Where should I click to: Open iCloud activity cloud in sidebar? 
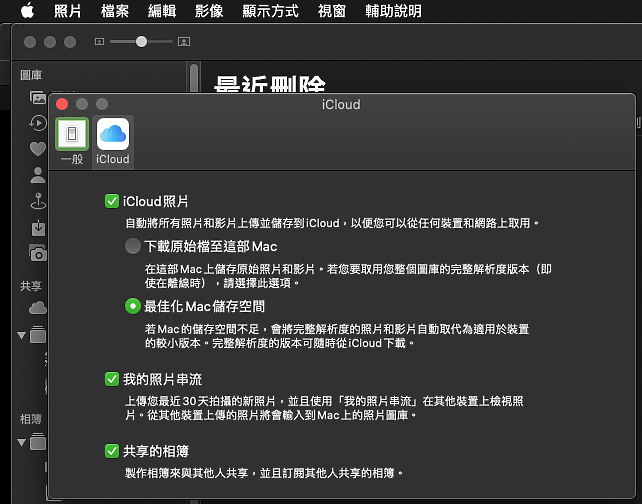[38, 307]
